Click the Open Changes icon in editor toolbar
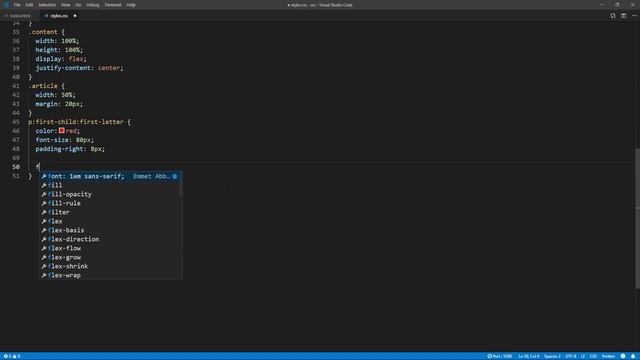640x360 pixels. (x=613, y=16)
